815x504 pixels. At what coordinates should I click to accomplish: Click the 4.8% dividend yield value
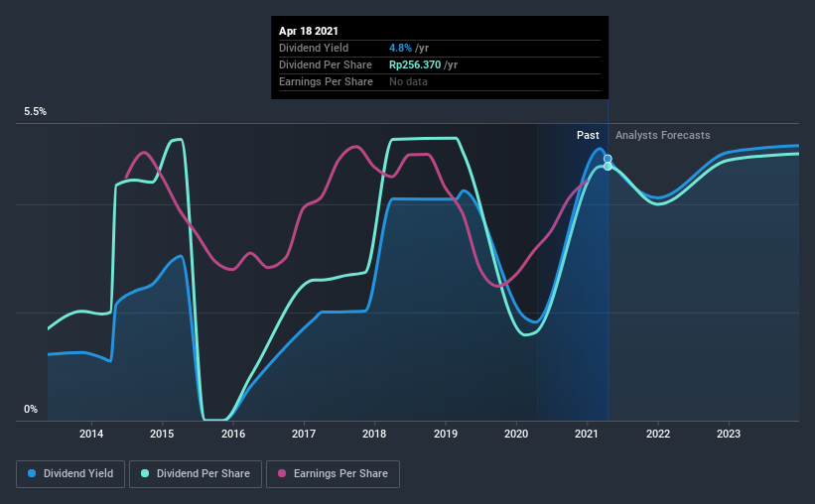pos(400,48)
